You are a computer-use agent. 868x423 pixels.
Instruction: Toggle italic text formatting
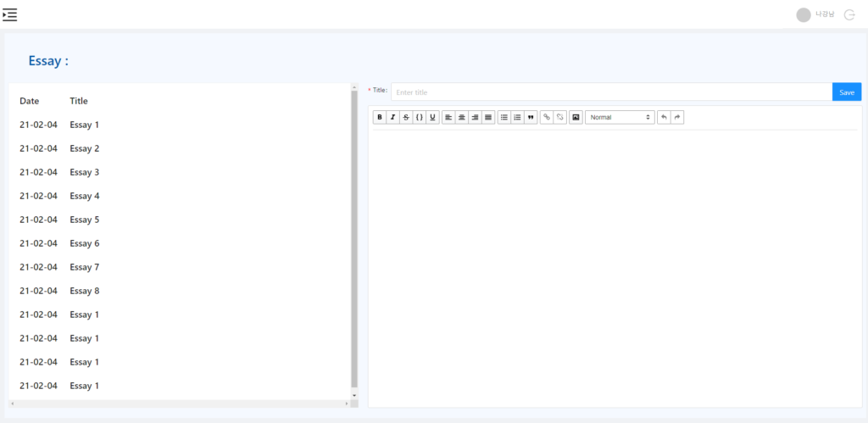tap(392, 117)
